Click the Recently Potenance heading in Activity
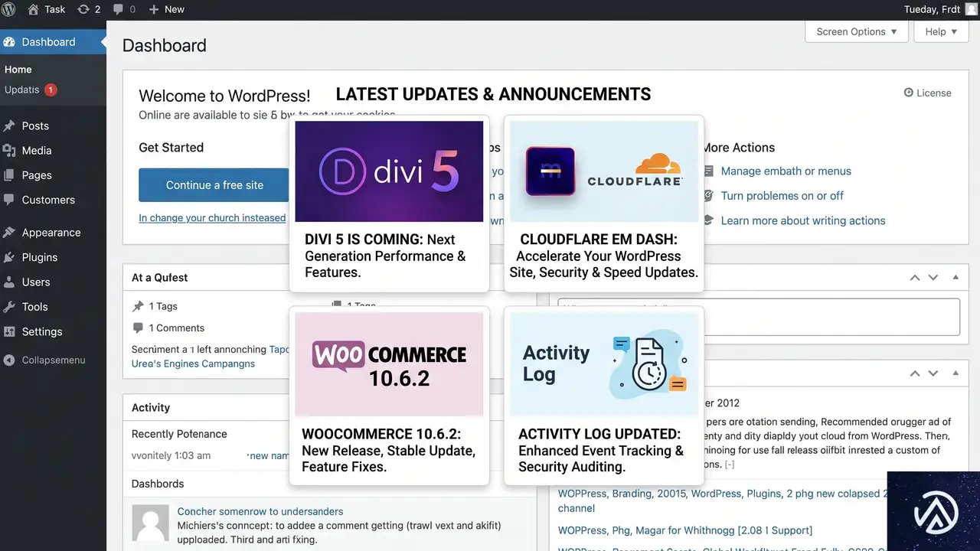Screen dimensions: 980x551 pyautogui.click(x=179, y=434)
